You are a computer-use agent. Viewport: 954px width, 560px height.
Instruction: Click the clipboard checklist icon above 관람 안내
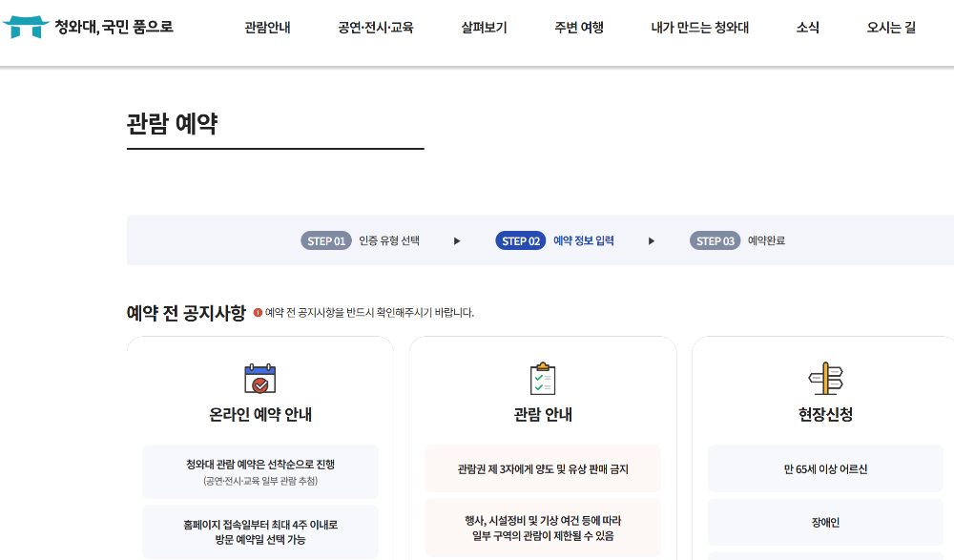pos(542,379)
